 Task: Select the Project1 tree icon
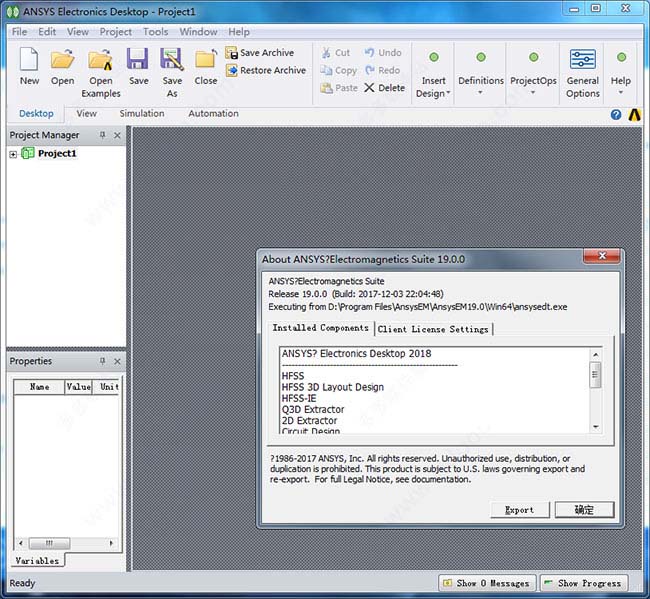click(x=28, y=153)
